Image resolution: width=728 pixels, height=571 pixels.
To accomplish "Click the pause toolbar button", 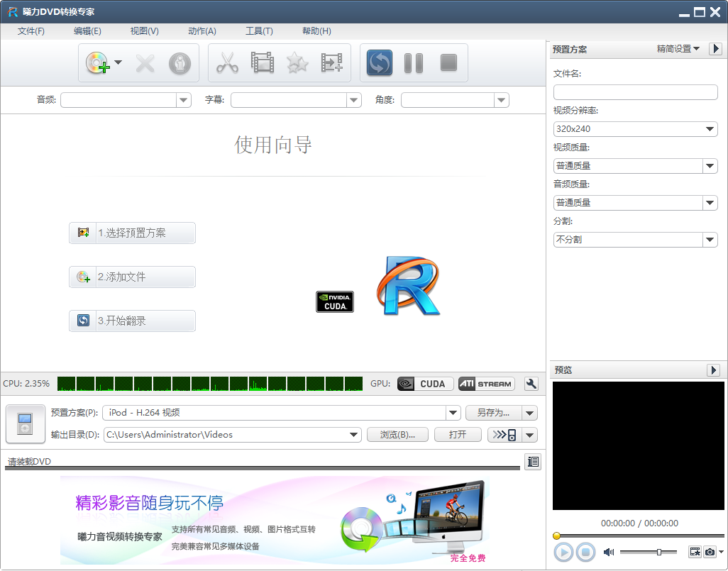I will 414,63.
